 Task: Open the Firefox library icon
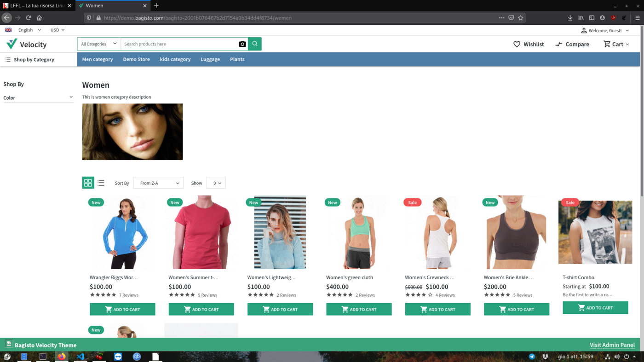coord(581,18)
